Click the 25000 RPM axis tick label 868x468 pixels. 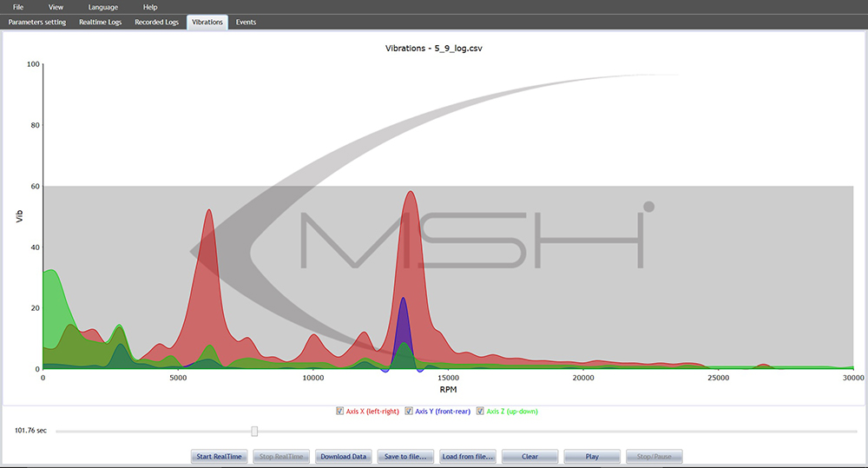718,378
